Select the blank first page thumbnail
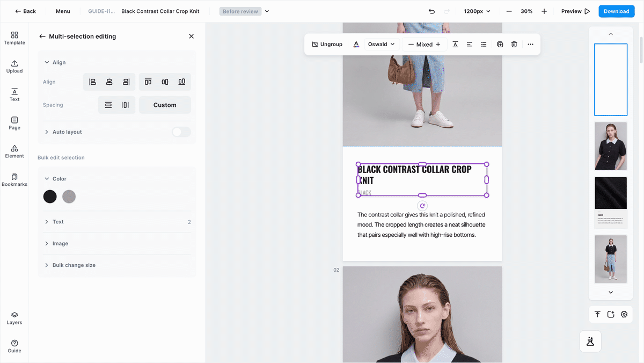 pos(611,79)
